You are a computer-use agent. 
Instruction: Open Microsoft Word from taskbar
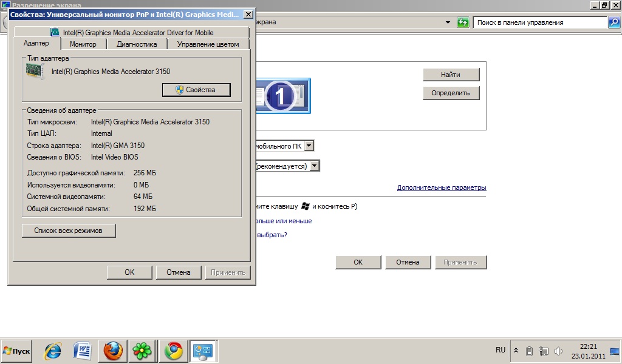83,351
